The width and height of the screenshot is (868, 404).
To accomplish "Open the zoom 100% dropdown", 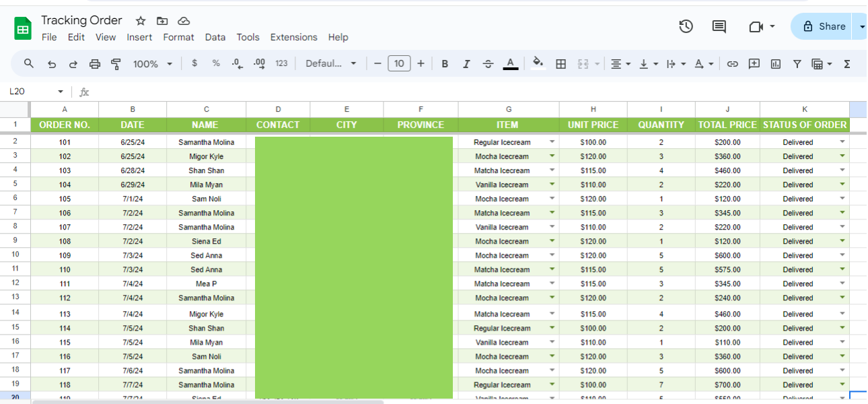I will pyautogui.click(x=153, y=64).
